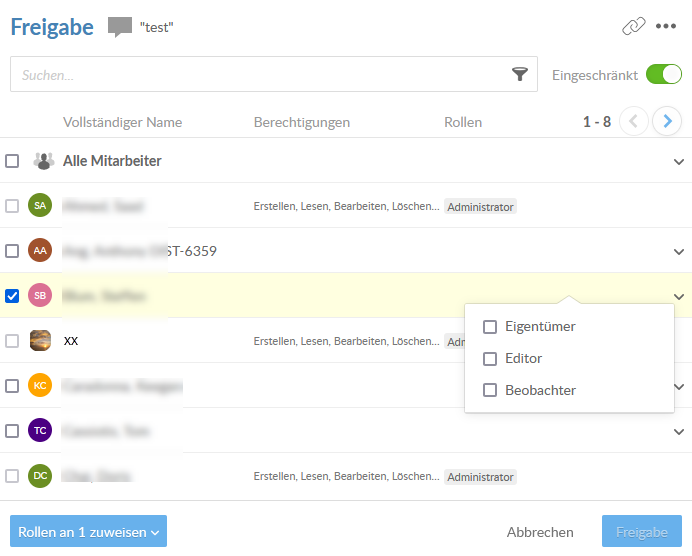The height and width of the screenshot is (556, 692).
Task: Click the SB pink avatar
Action: click(x=40, y=296)
